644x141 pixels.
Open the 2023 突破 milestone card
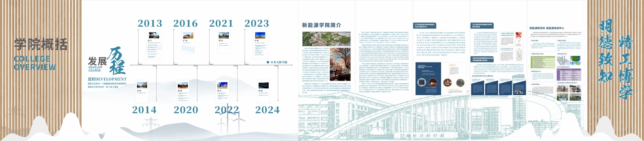click(260, 44)
